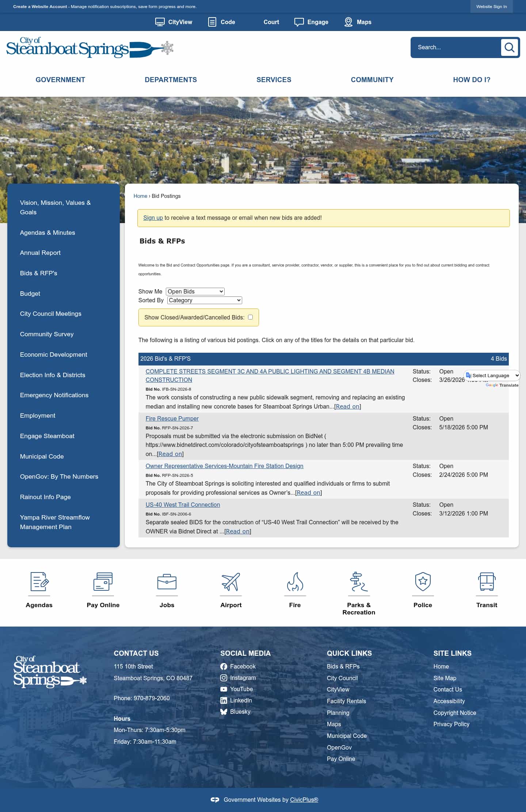Click the Website Sign In button
The image size is (526, 812).
tap(491, 7)
